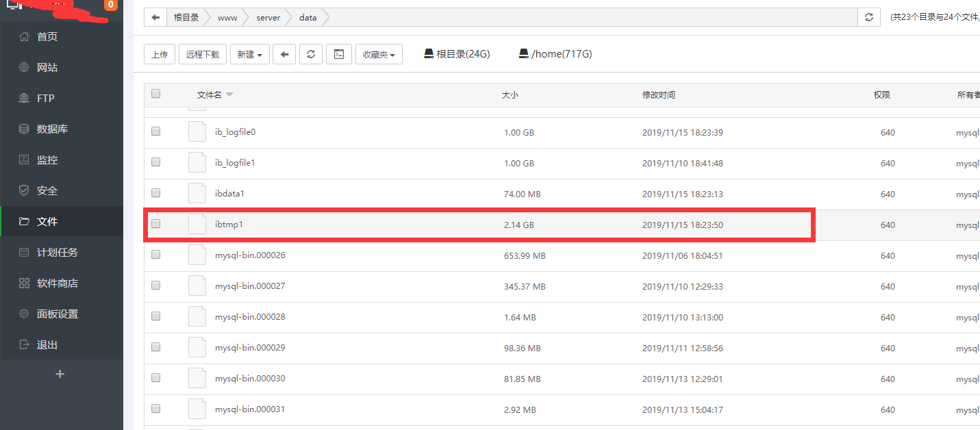Click the 远程下载 button
The image size is (980, 430).
click(203, 54)
